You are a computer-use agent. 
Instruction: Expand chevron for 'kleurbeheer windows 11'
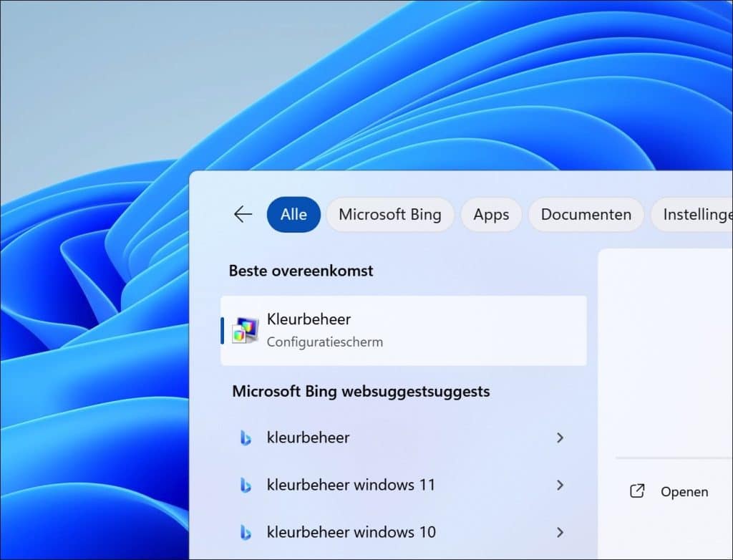point(560,485)
